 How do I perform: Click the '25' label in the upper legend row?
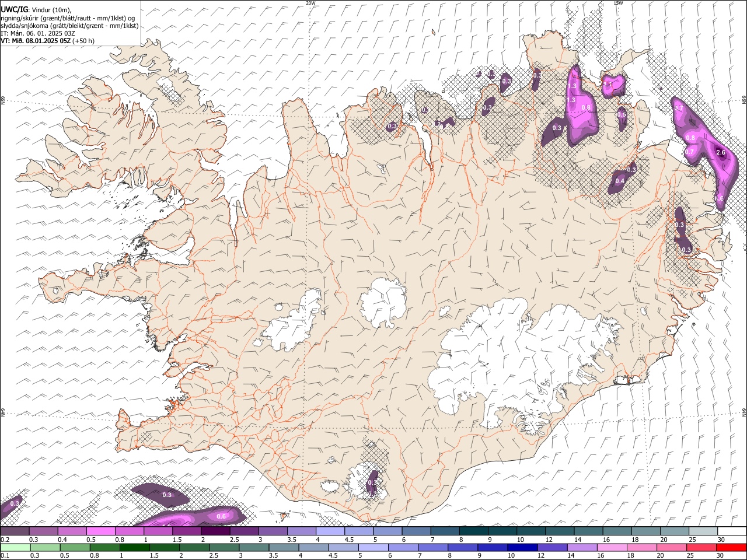[x=691, y=540]
